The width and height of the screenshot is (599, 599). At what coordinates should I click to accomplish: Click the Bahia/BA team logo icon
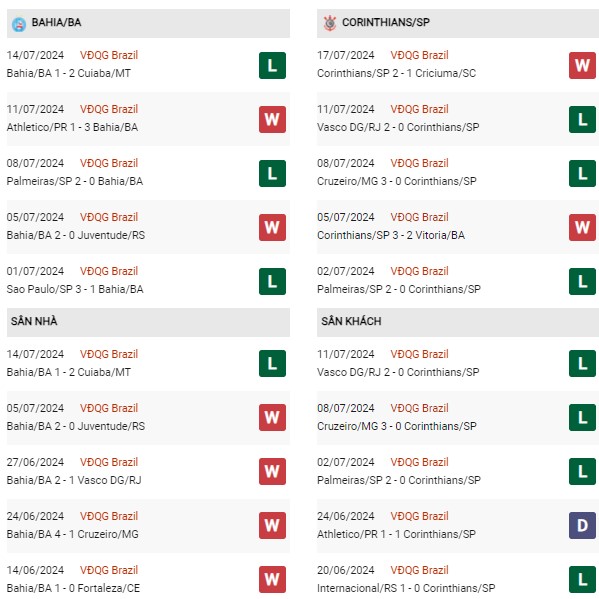19,24
